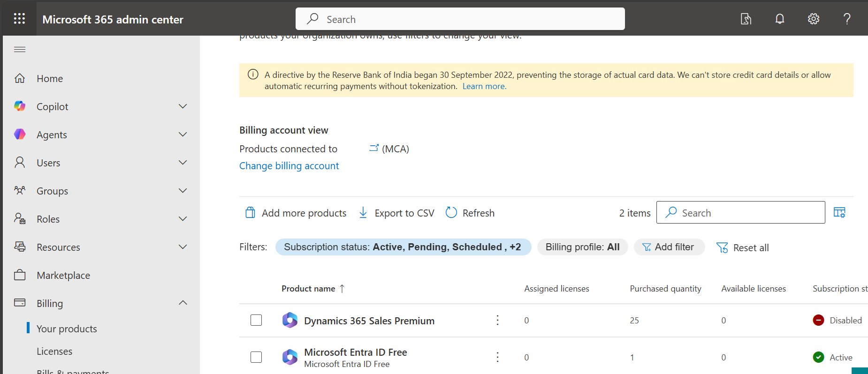Collapse the navigation menu hamburger icon
868x374 pixels.
pos(20,49)
